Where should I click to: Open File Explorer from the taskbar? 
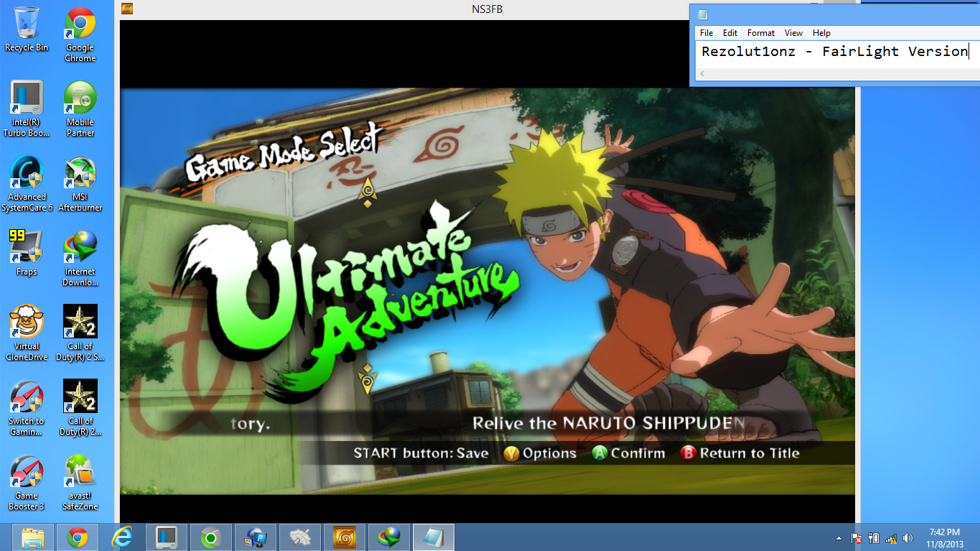[34, 537]
